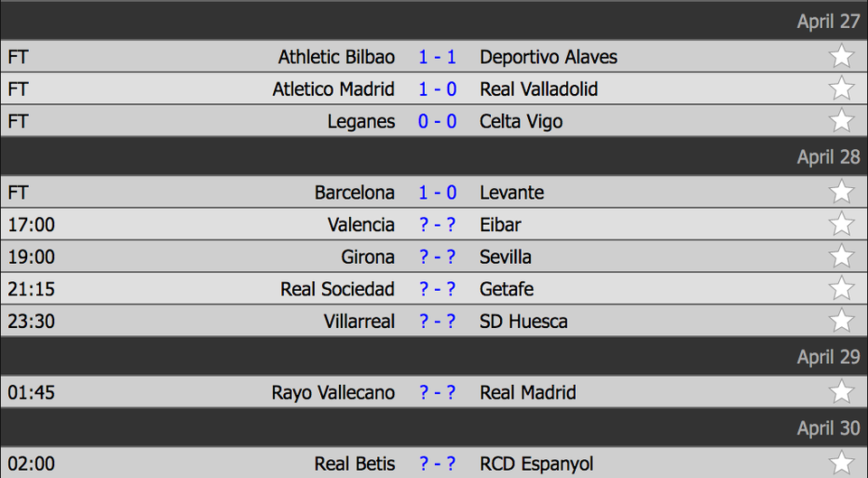Open the Athletic Bilbao 1 - 1 score link

point(438,57)
